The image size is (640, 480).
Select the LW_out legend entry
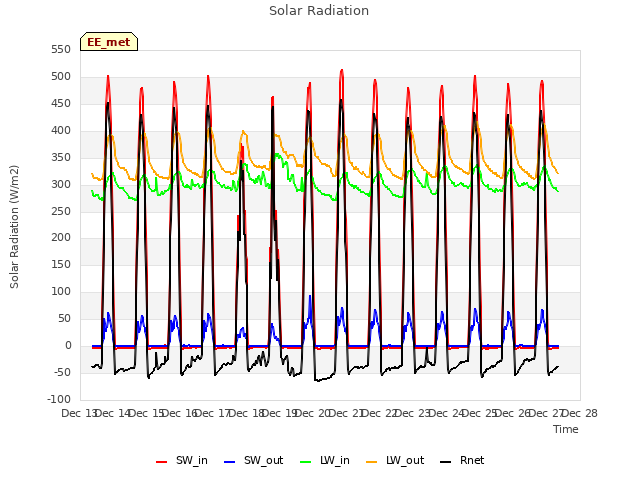point(395,460)
